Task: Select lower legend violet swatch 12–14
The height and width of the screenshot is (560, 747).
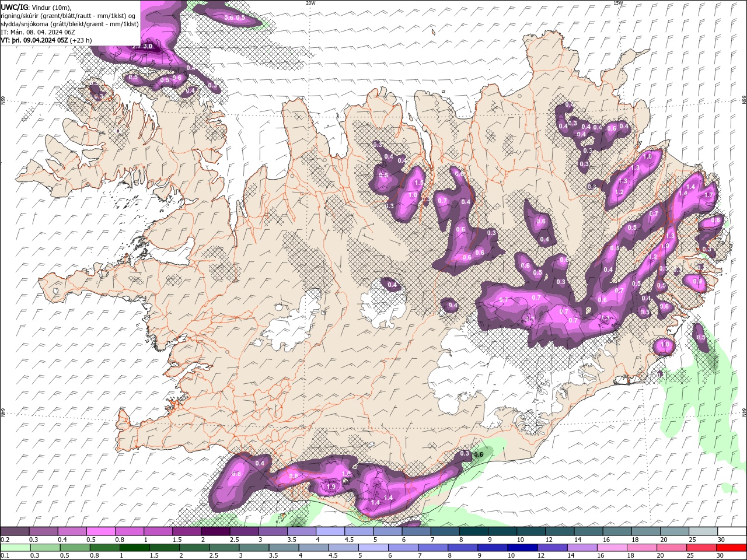Action: pos(552,548)
